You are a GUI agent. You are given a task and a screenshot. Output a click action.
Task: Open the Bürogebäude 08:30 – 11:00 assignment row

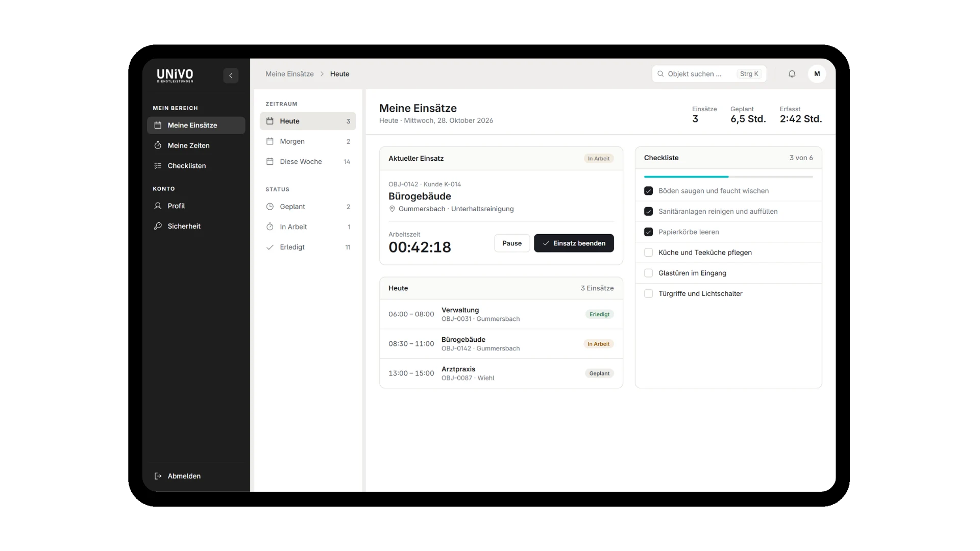pyautogui.click(x=501, y=344)
